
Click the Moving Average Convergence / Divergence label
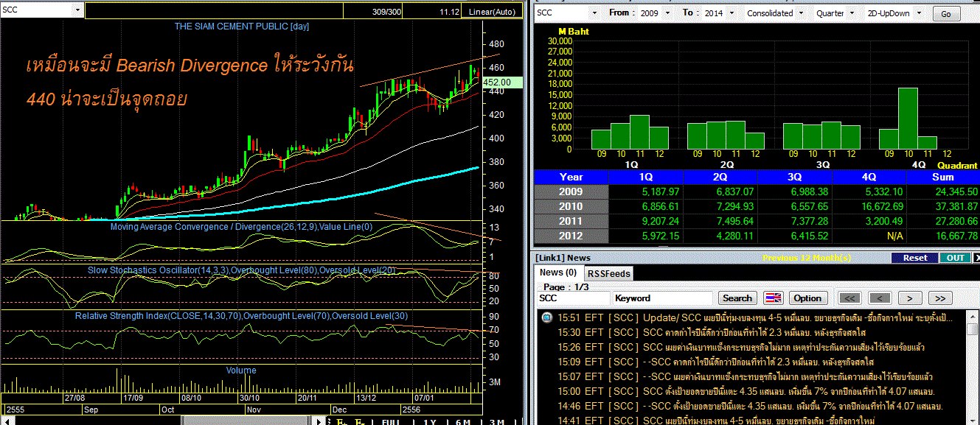pos(241,227)
